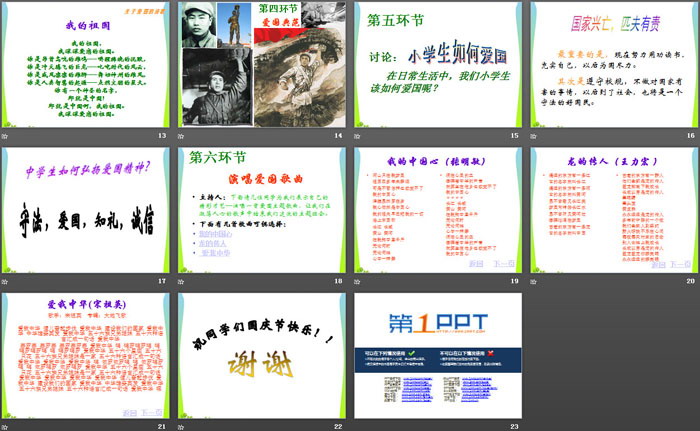Click slide number 15 label
This screenshot has height=431, width=700.
point(514,135)
